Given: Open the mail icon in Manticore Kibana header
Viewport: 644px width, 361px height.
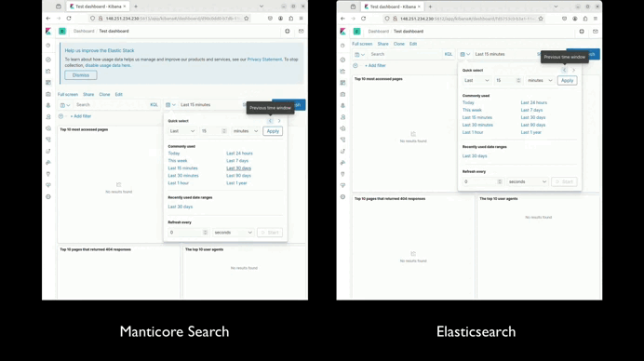Looking at the screenshot, I should 301,32.
